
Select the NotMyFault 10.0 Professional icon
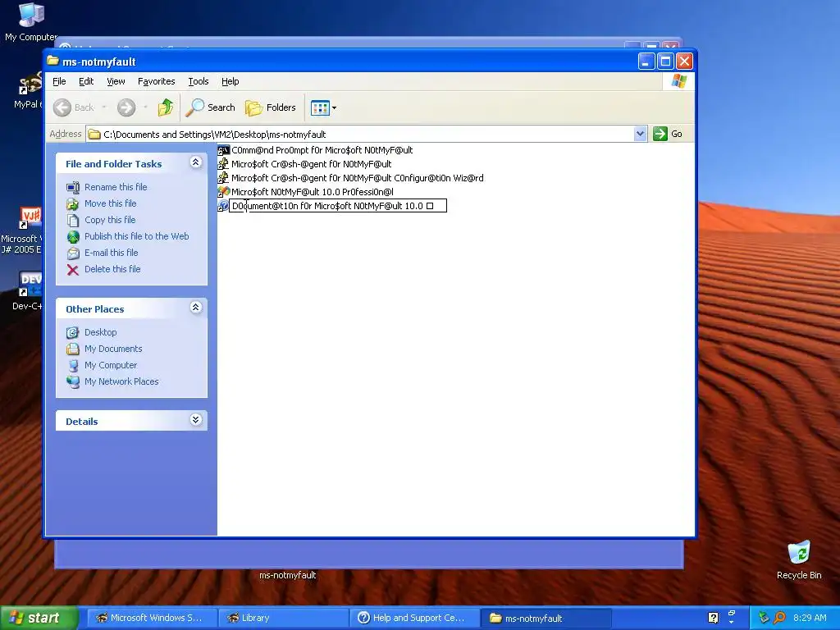223,192
